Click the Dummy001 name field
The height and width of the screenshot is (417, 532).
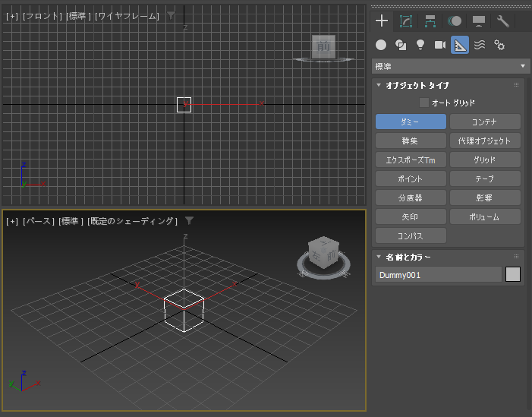click(439, 274)
